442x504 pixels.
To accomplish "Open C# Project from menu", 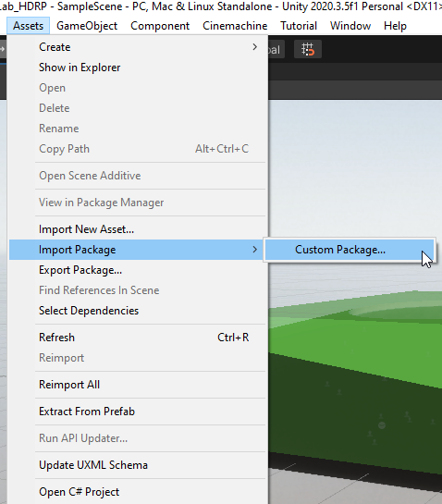I will click(x=137, y=492).
